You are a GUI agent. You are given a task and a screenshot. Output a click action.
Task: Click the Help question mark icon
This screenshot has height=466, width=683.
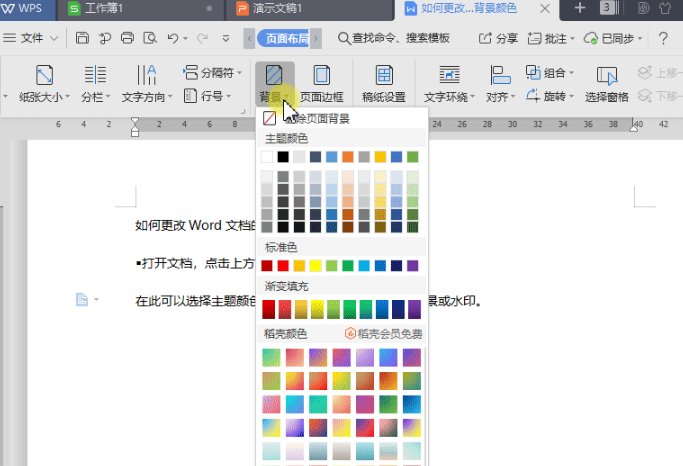pos(663,38)
